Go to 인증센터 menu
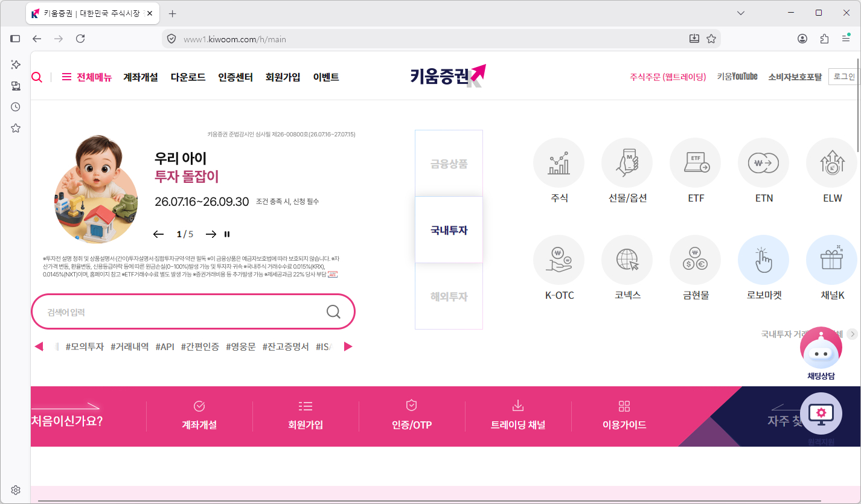Viewport: 861px width, 504px height. 235,77
